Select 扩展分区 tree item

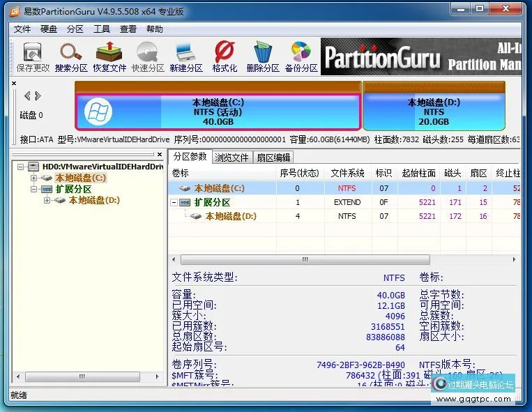74,189
